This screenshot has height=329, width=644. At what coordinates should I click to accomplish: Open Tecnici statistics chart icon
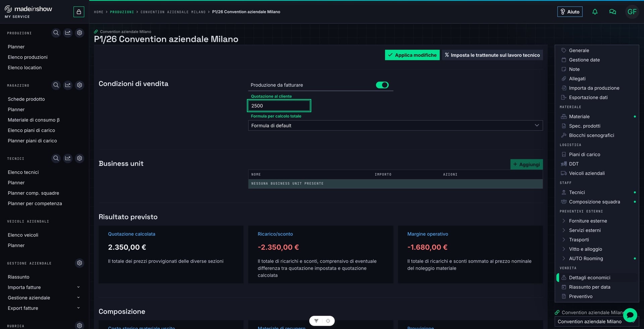coord(68,158)
